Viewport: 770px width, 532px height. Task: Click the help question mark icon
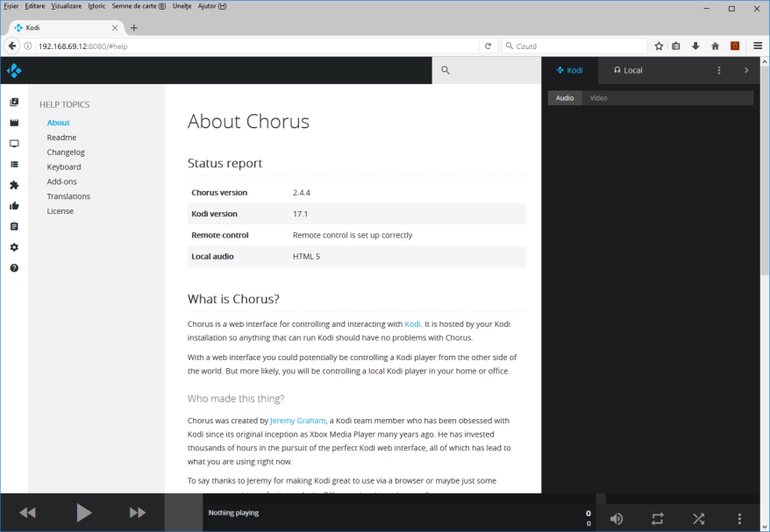tap(14, 268)
